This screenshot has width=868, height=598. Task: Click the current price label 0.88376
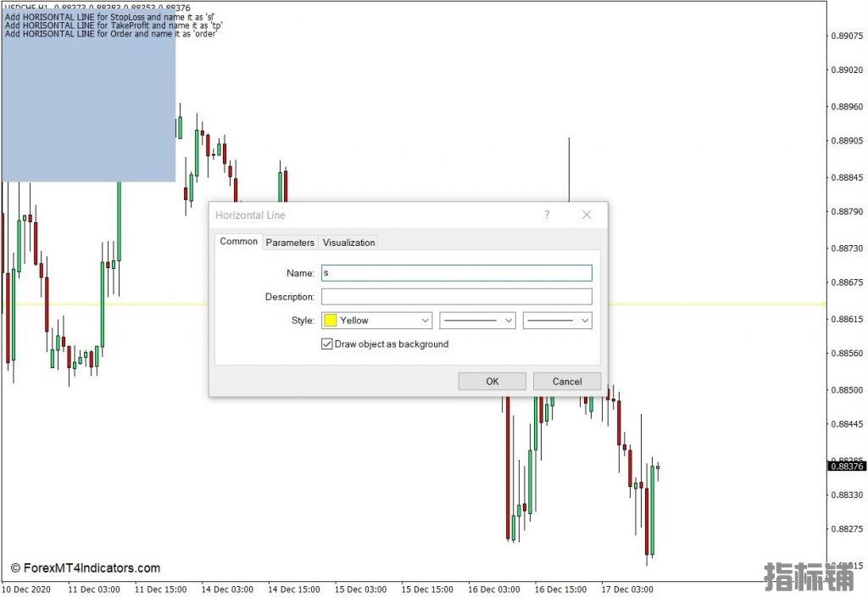click(844, 467)
